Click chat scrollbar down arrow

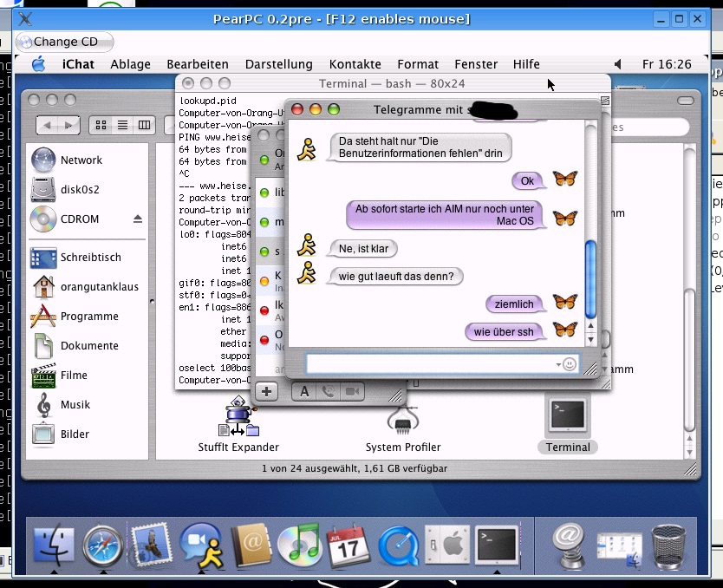coord(590,340)
